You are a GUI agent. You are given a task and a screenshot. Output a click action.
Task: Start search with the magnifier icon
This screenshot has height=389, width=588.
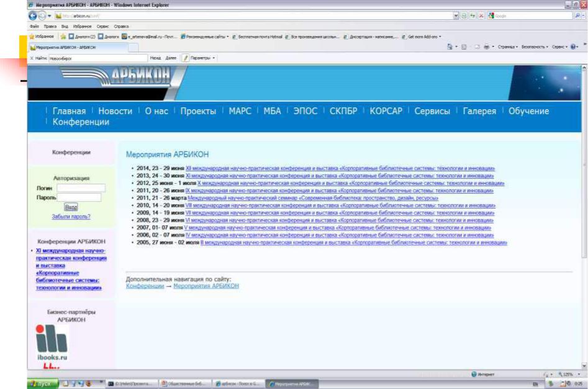577,16
